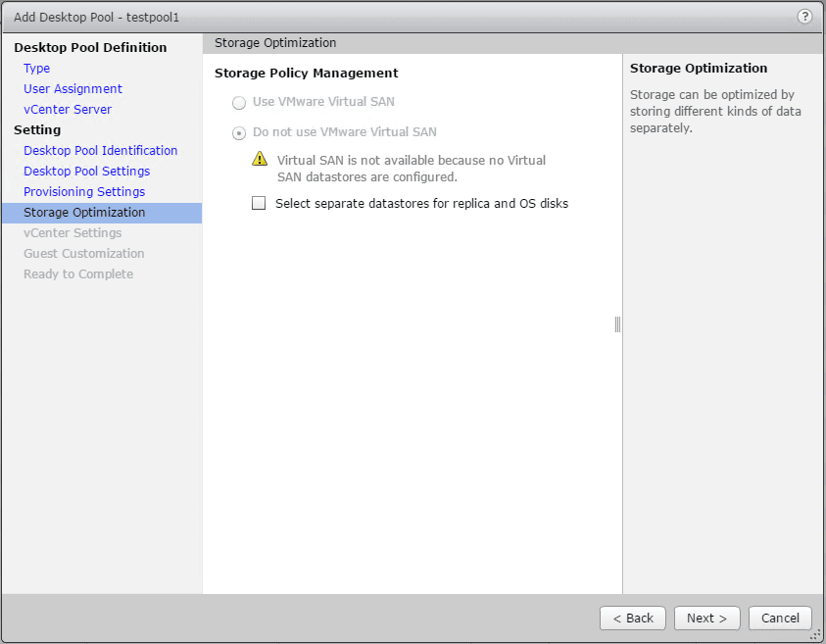826x644 pixels.
Task: Click the Back button
Action: pos(633,619)
